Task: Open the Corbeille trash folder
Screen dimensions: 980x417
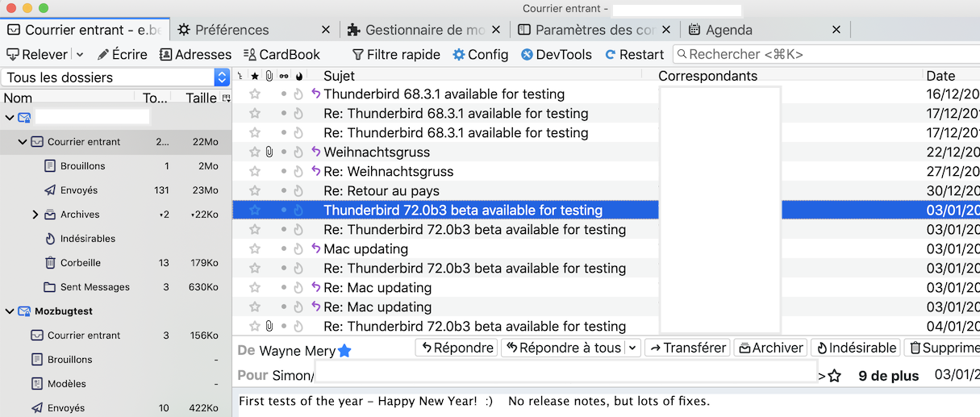Action: coord(116,263)
